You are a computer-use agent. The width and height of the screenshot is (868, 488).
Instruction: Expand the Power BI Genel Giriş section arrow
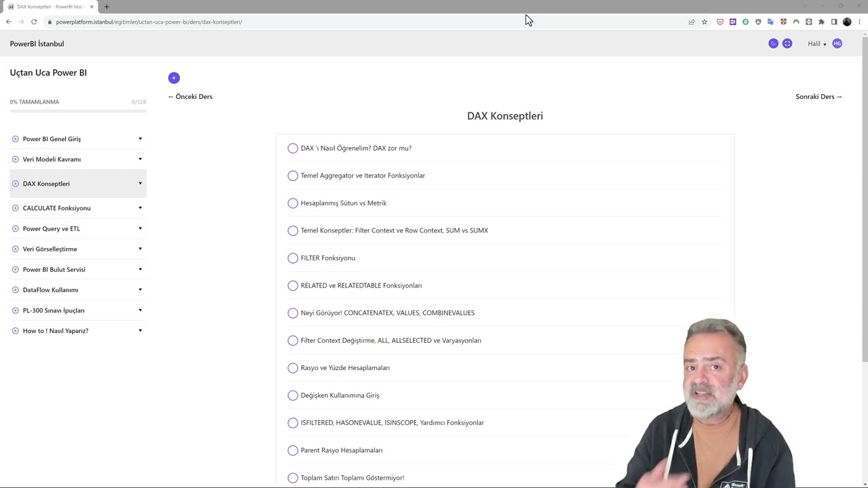point(140,139)
